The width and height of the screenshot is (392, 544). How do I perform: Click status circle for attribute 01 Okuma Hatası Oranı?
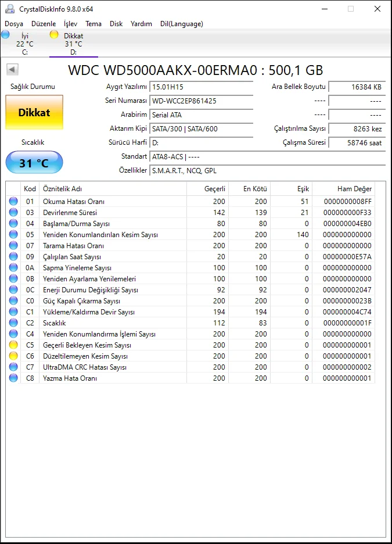click(13, 201)
